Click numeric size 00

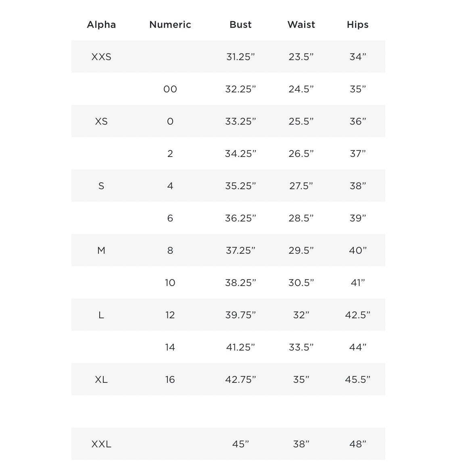[x=170, y=89]
